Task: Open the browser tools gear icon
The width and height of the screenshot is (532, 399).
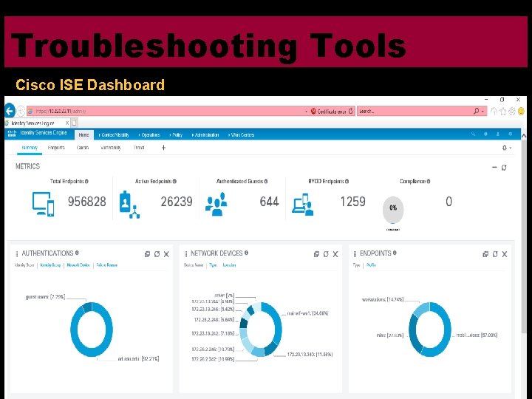Action: (512, 111)
